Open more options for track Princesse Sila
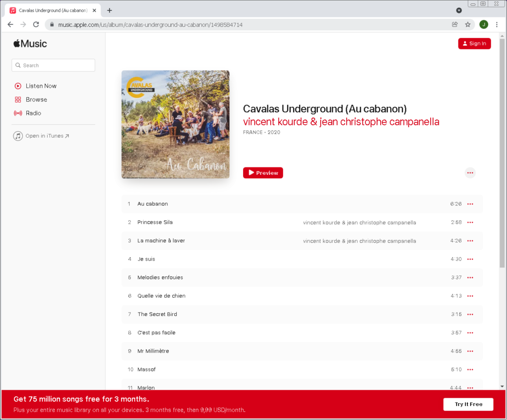Viewport: 507px width, 420px height. pos(470,222)
